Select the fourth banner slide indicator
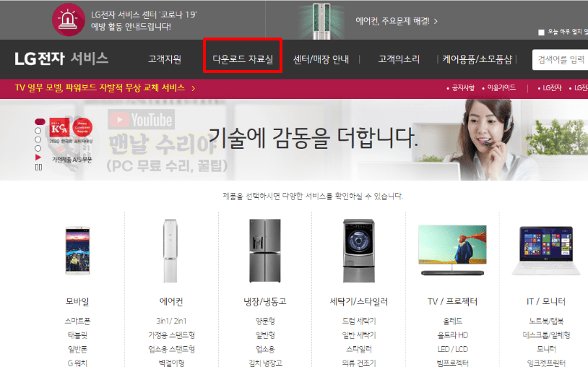The width and height of the screenshot is (588, 367). tap(38, 148)
